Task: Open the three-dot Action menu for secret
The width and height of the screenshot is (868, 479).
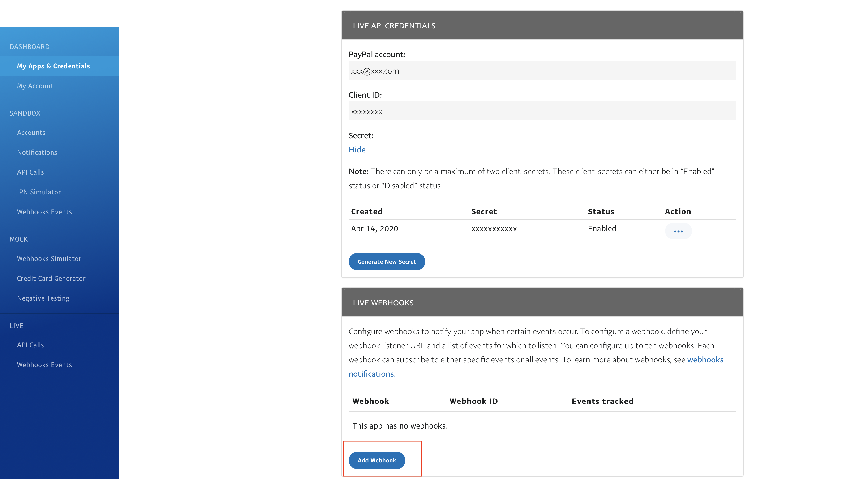Action: coord(678,231)
